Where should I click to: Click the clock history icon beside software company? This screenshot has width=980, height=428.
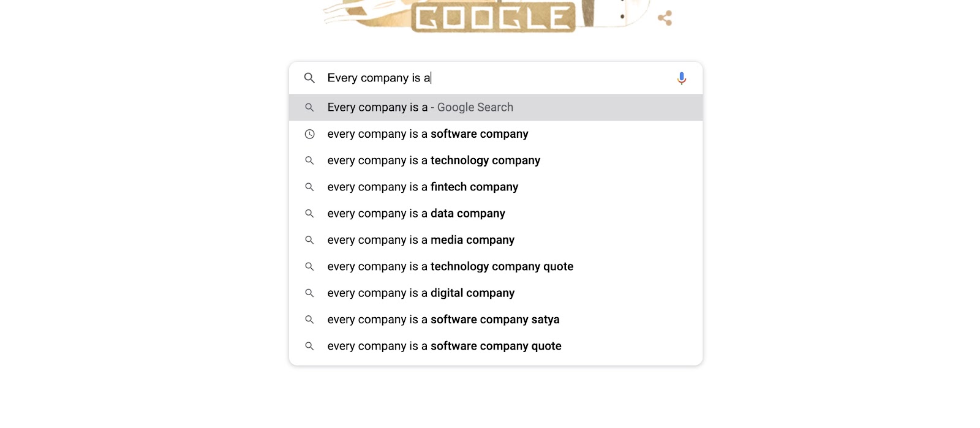(x=309, y=134)
